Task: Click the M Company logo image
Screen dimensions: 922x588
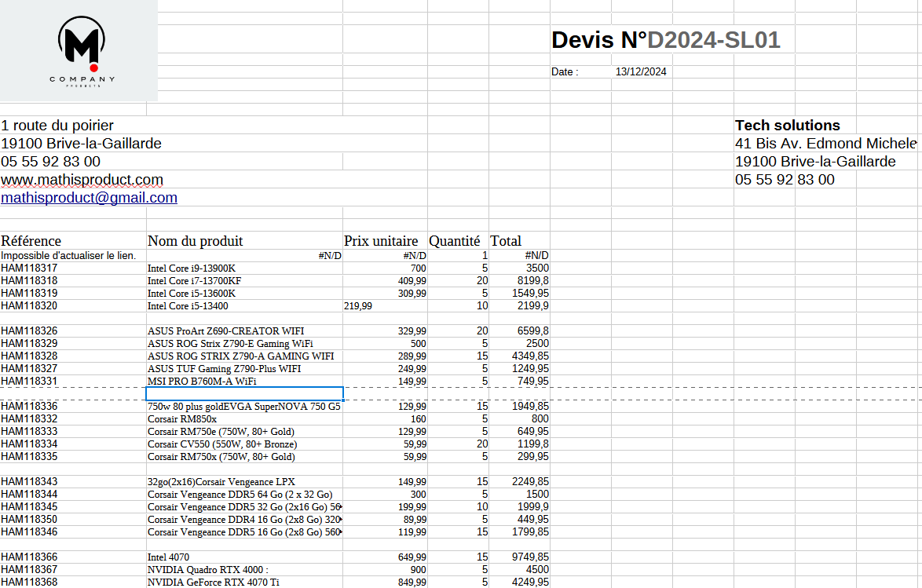Action: coord(79,51)
